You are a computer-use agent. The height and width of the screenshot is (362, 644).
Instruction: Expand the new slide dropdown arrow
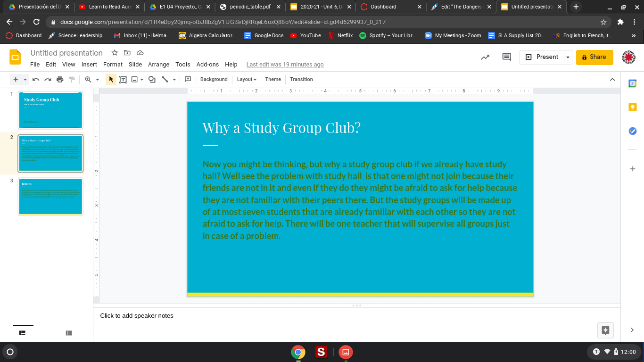(x=25, y=80)
